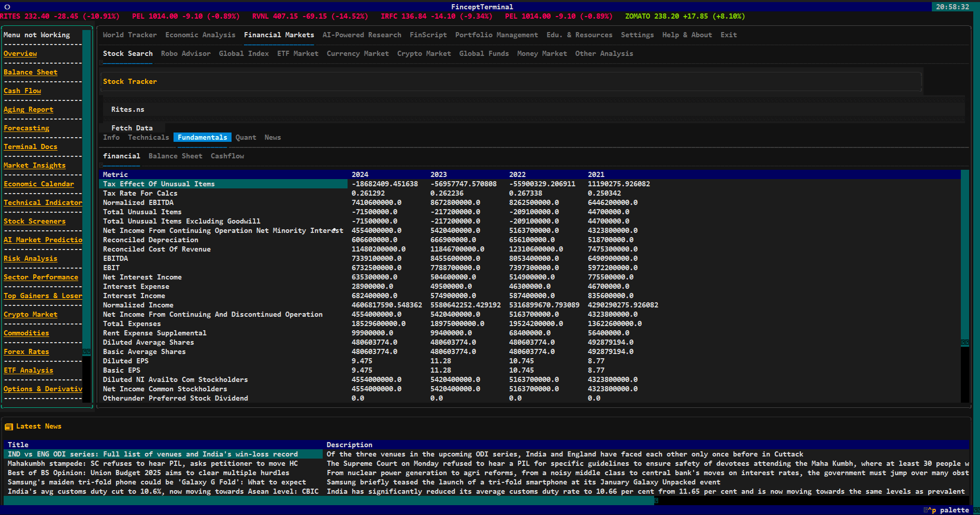The image size is (980, 515).
Task: Switch to the Technicals tab
Action: point(148,137)
